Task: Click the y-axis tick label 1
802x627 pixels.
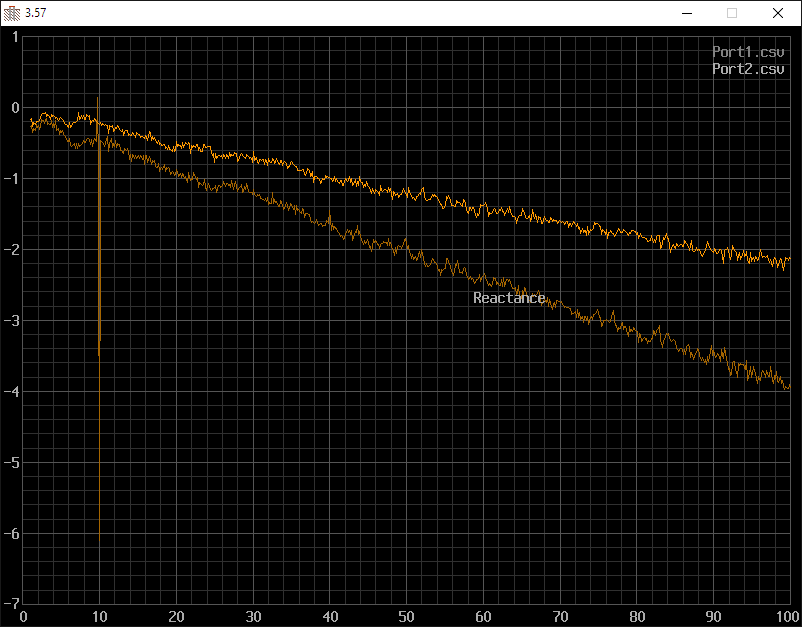Action: click(x=15, y=37)
